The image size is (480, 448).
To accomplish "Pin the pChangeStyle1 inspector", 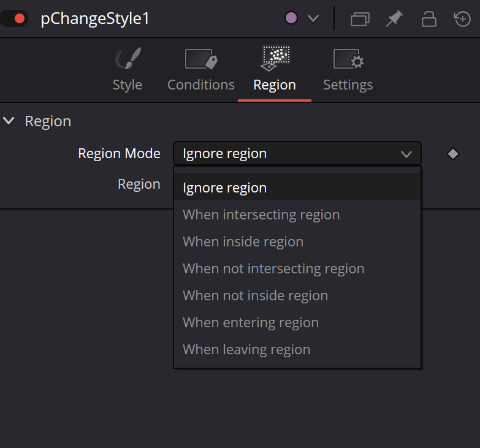I will point(394,18).
